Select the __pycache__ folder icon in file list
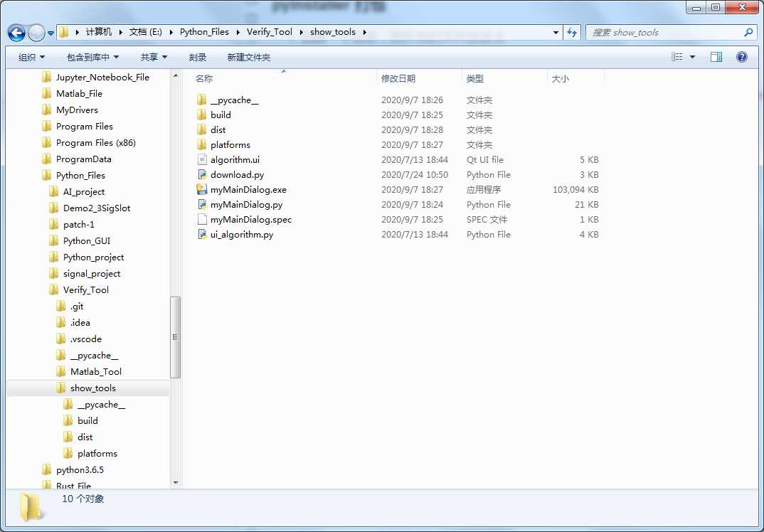This screenshot has width=764, height=532. pos(202,100)
